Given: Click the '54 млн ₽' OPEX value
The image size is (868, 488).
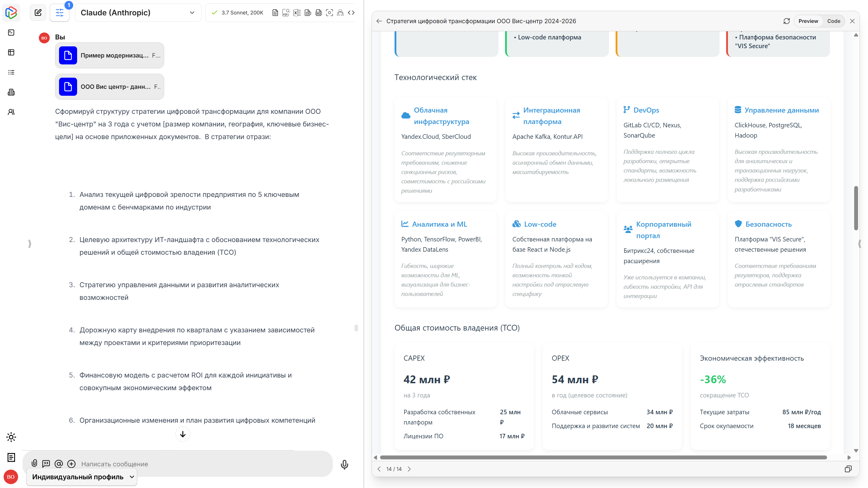Looking at the screenshot, I should [575, 379].
